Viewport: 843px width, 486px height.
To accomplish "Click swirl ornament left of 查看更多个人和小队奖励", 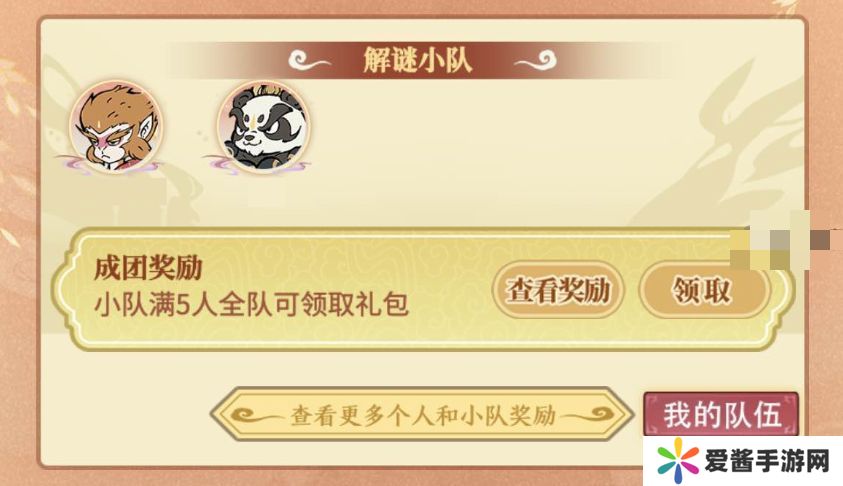I will pyautogui.click(x=255, y=416).
